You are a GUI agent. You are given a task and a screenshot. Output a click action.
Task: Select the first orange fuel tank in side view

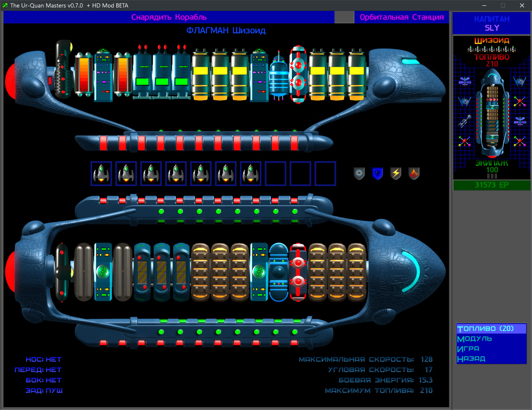(83, 75)
